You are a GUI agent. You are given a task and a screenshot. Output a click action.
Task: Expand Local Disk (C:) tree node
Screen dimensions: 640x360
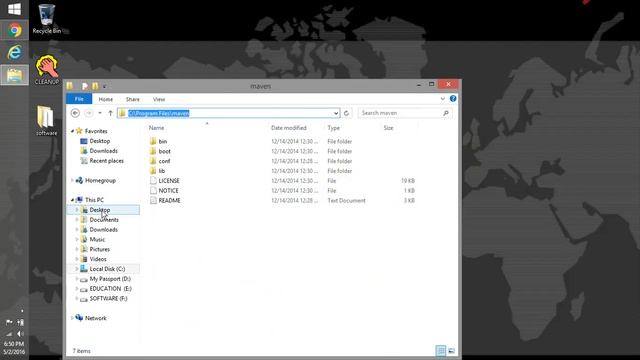pyautogui.click(x=76, y=269)
